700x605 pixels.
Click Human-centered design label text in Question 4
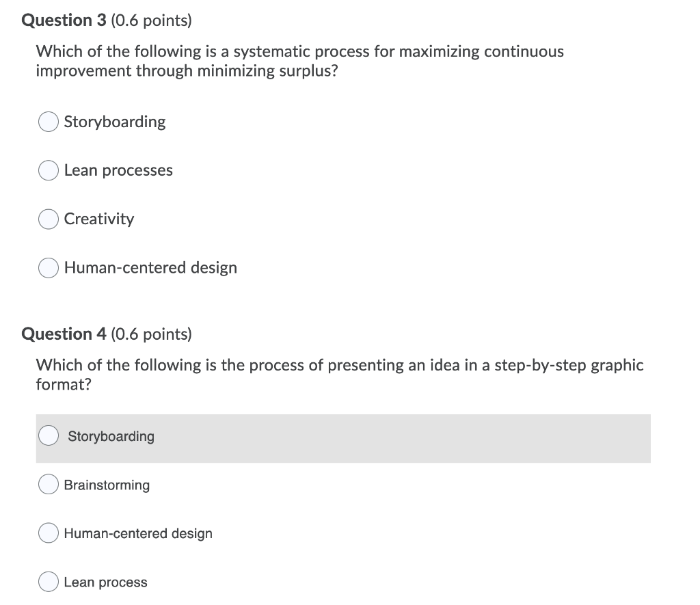coord(138,533)
